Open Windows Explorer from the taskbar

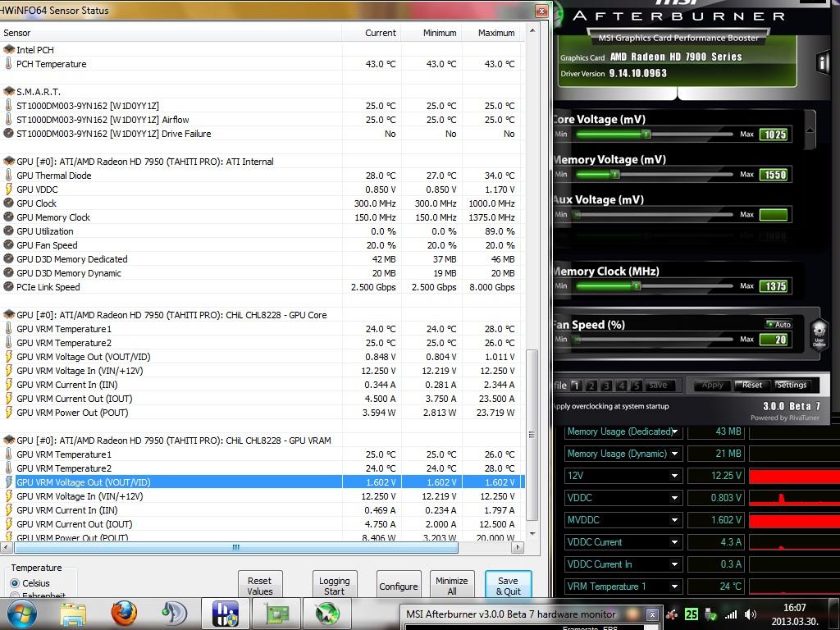[x=73, y=614]
